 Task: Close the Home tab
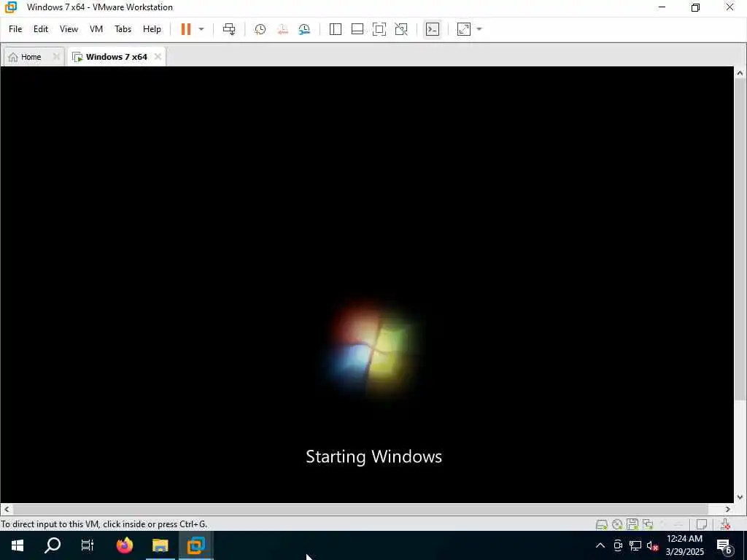(x=56, y=57)
